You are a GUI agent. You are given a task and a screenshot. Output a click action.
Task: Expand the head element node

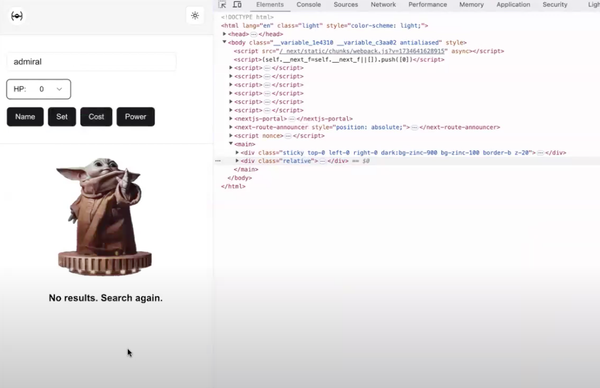coord(225,34)
